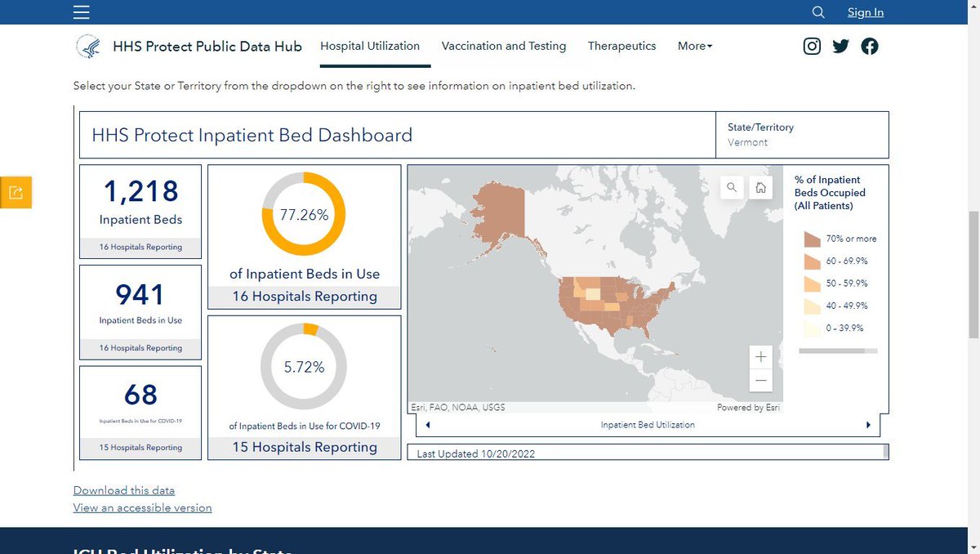Click the 941 Inpatient Beds in Use card

coord(140,312)
